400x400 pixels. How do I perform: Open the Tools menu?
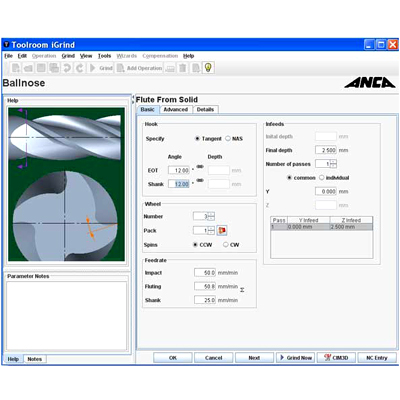(x=104, y=56)
